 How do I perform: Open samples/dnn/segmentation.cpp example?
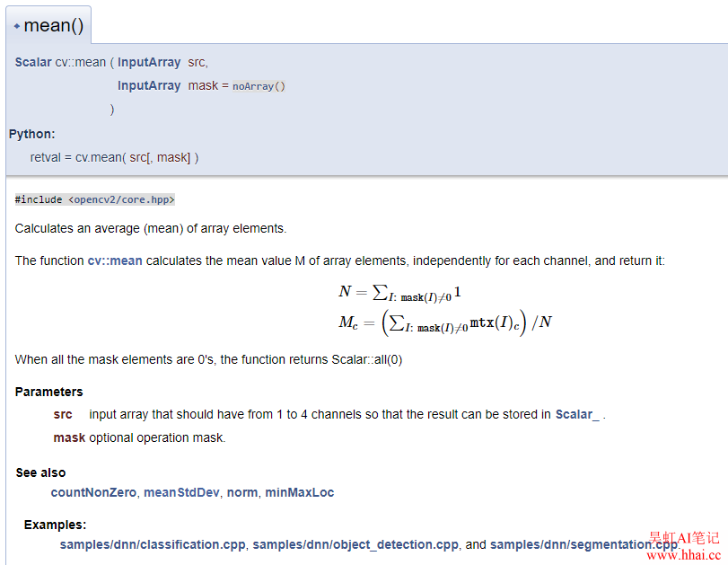583,544
